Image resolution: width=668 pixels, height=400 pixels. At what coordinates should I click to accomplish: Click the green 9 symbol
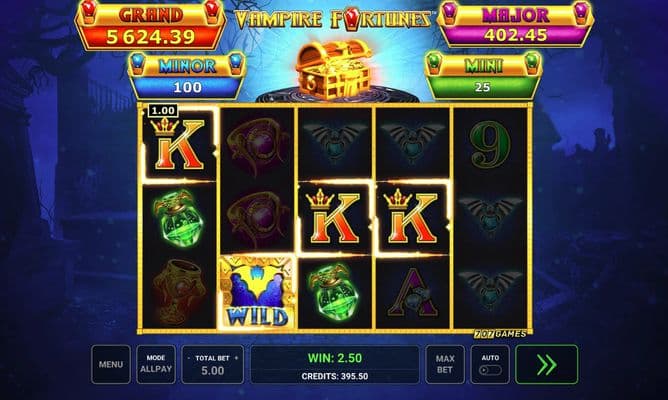pos(490,144)
